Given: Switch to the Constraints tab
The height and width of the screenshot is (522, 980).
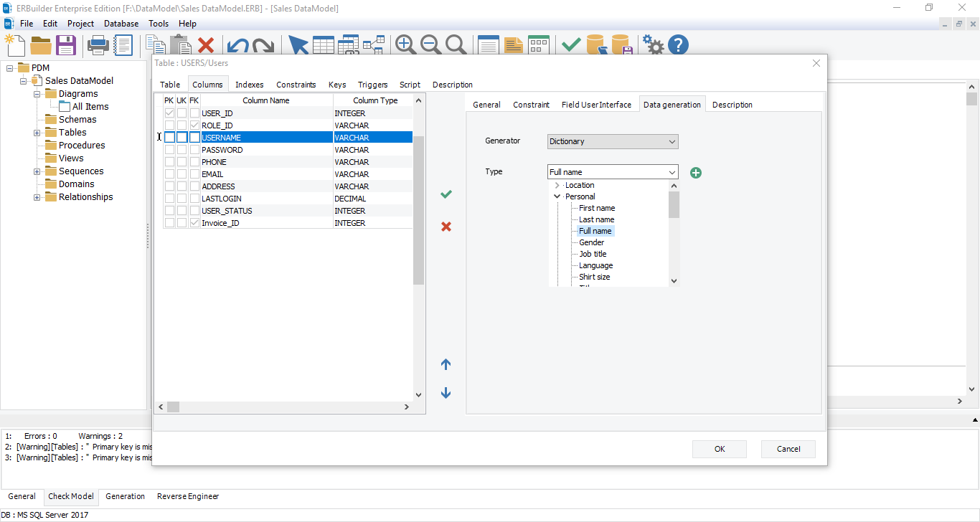Looking at the screenshot, I should [x=296, y=84].
